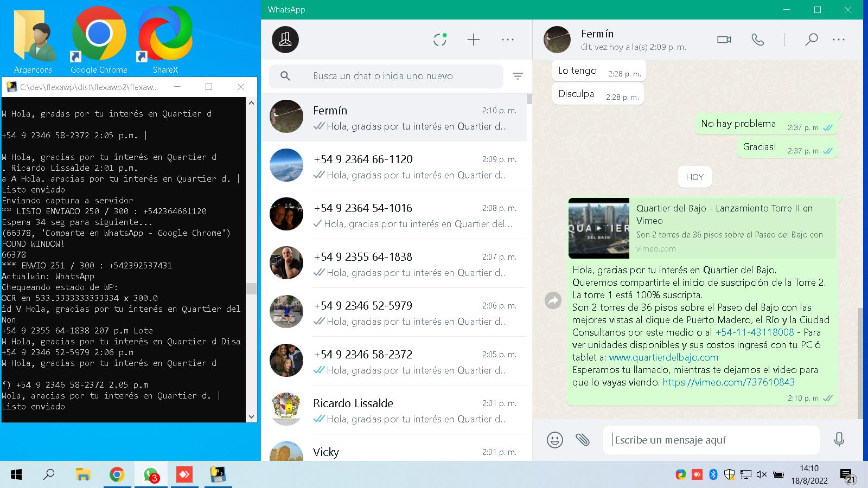Open the emoji picker
Screen dimensions: 868x488
pyautogui.click(x=555, y=440)
